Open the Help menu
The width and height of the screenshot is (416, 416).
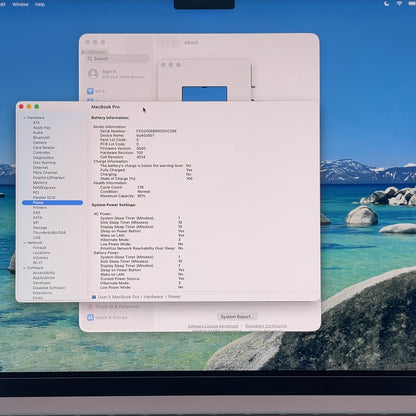(x=40, y=4)
